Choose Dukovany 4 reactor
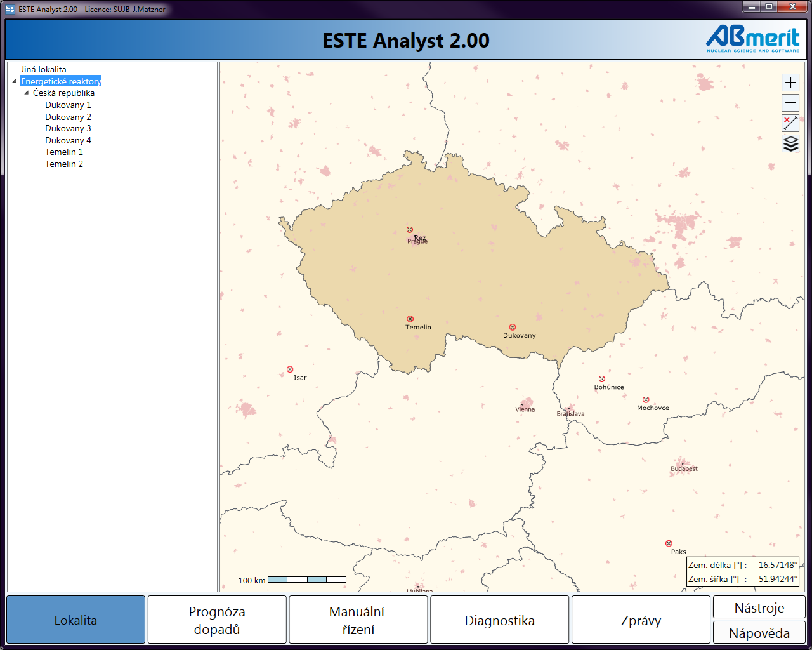 coord(68,140)
